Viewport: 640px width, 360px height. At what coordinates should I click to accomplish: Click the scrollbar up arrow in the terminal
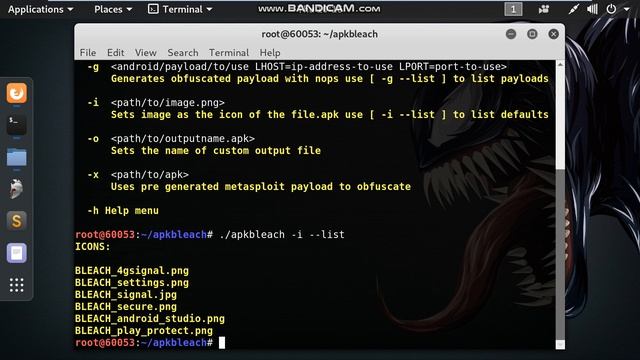tap(560, 64)
